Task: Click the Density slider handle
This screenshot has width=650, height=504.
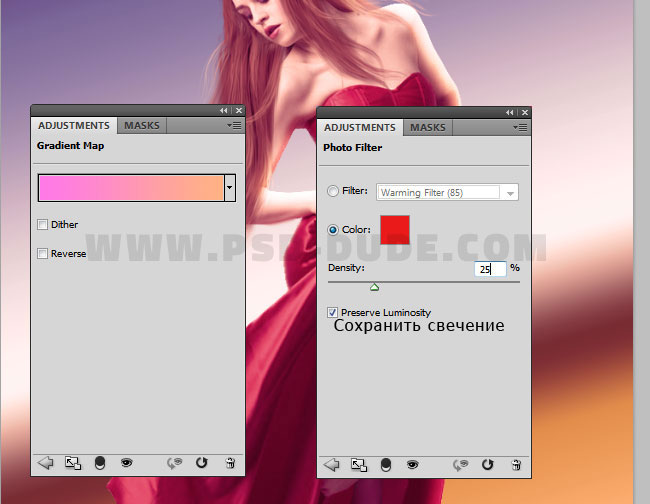Action: [374, 287]
